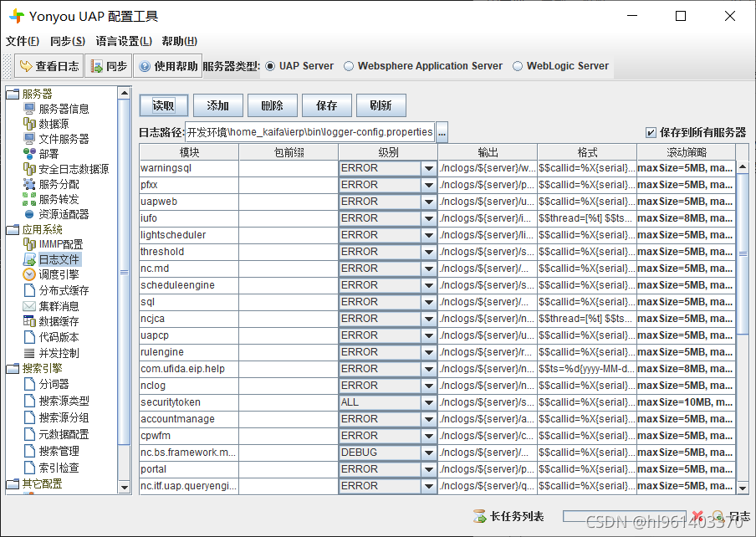Image resolution: width=756 pixels, height=537 pixels.
Task: Open 搜索管理 tree item
Action: [59, 451]
